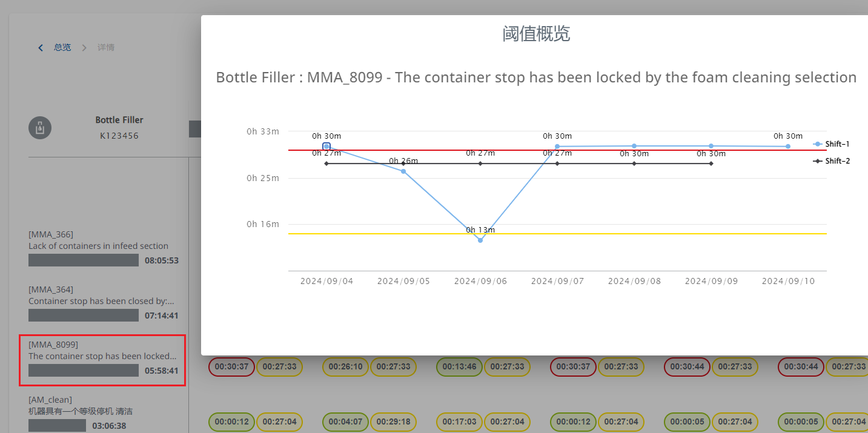Click the MMA_366 duration bar 08:05:53
This screenshot has height=433, width=868.
click(x=84, y=260)
